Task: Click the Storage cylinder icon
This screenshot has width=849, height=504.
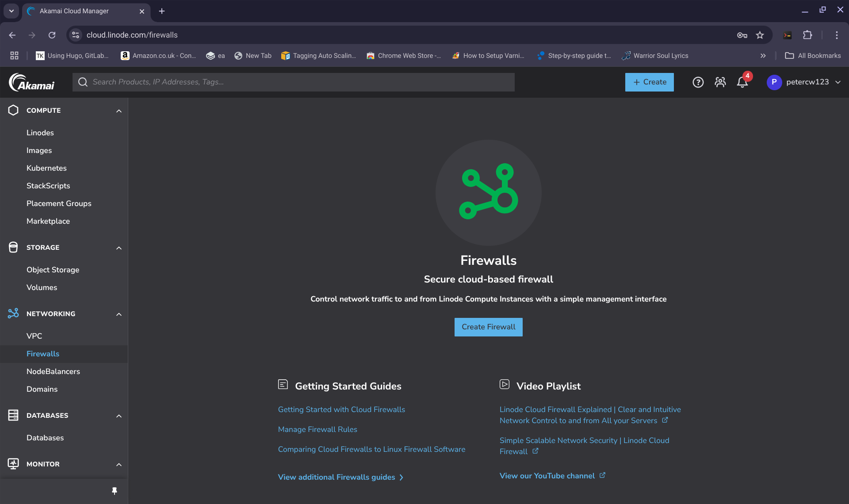Action: [x=13, y=247]
